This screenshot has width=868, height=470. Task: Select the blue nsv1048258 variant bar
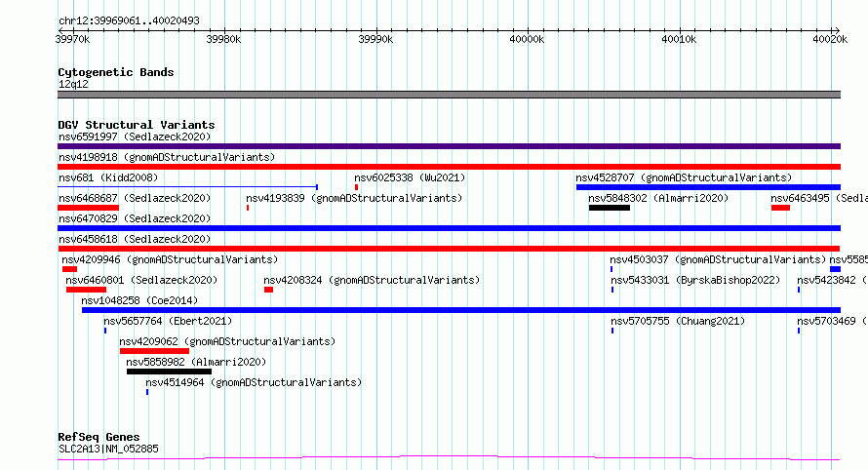[461, 310]
